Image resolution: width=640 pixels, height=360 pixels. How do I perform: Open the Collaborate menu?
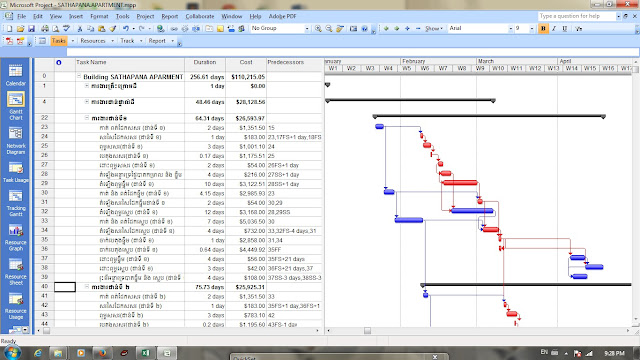[x=200, y=16]
